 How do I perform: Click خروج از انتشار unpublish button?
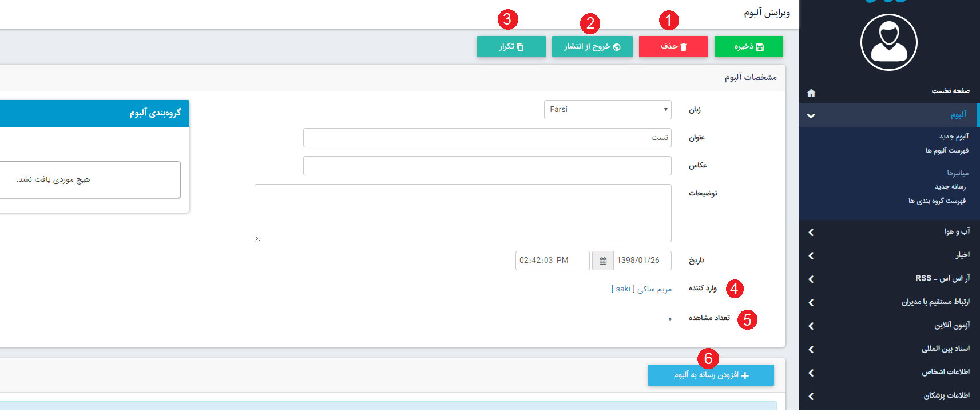click(x=592, y=47)
